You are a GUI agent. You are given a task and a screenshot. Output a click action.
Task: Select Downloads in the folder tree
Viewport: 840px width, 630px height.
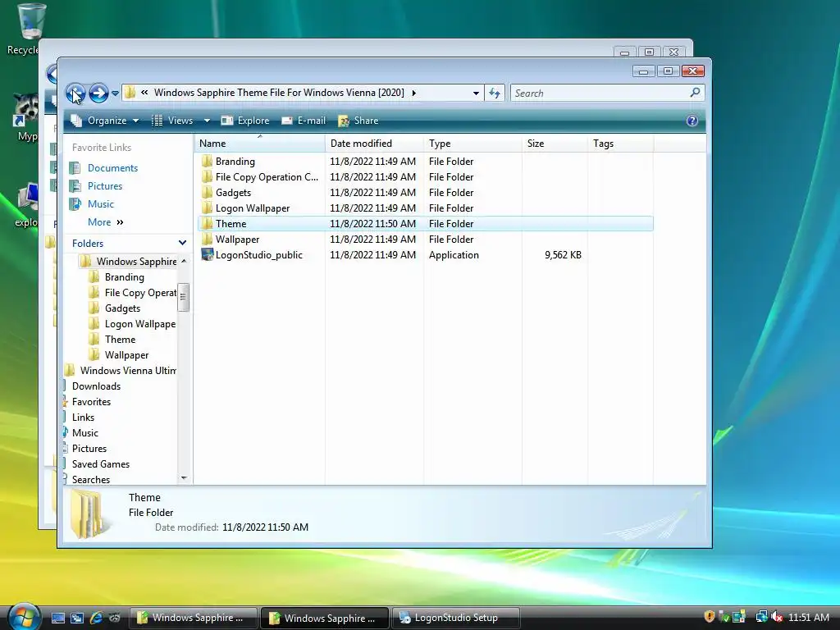click(x=97, y=386)
